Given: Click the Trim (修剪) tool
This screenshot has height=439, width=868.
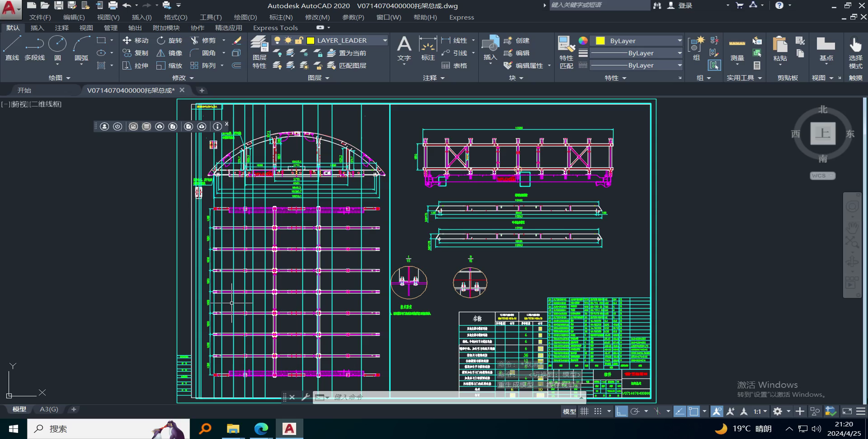Looking at the screenshot, I should [203, 40].
